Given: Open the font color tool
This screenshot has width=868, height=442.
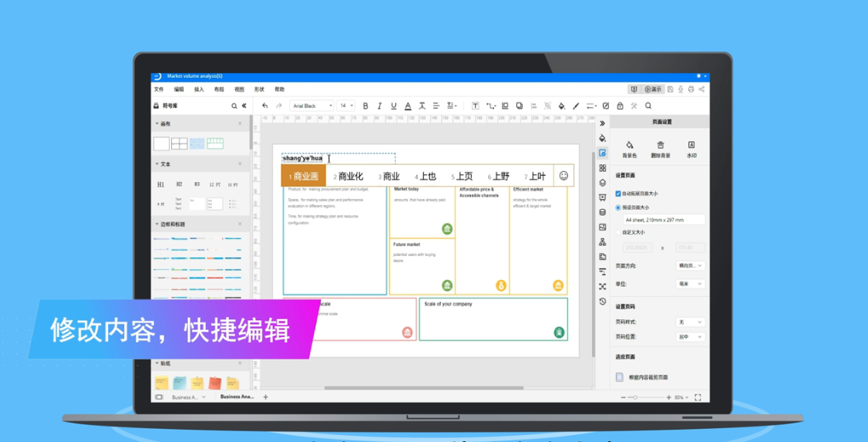Looking at the screenshot, I should point(408,106).
